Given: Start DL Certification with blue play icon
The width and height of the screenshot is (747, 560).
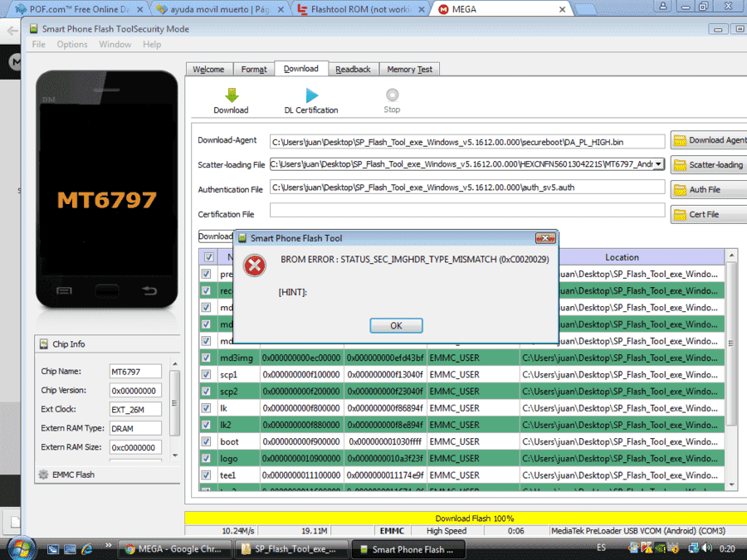Looking at the screenshot, I should (311, 95).
